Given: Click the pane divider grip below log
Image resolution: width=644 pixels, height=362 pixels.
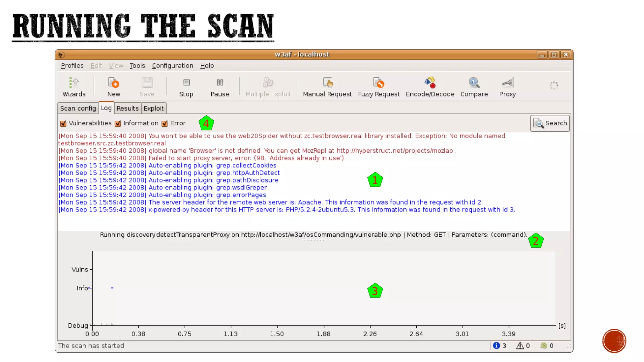Looking at the screenshot, I should coord(314,240).
